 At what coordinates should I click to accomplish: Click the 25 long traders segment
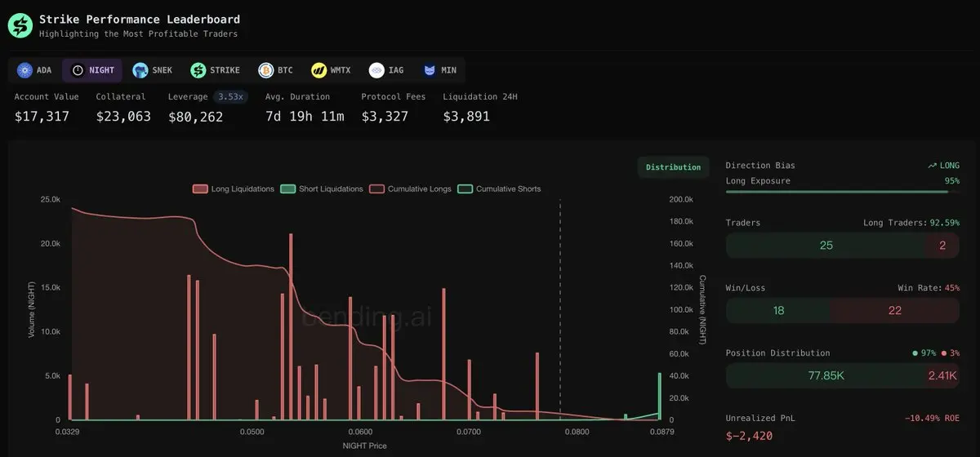(x=826, y=245)
